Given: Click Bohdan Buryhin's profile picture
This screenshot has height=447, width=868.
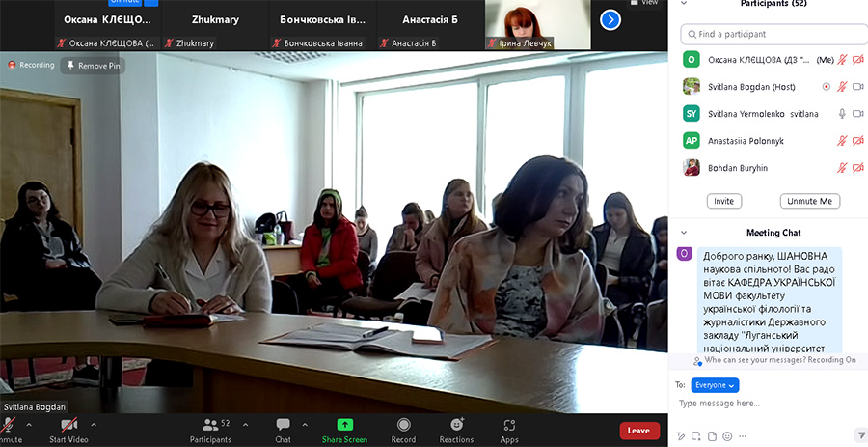Looking at the screenshot, I should pyautogui.click(x=691, y=168).
